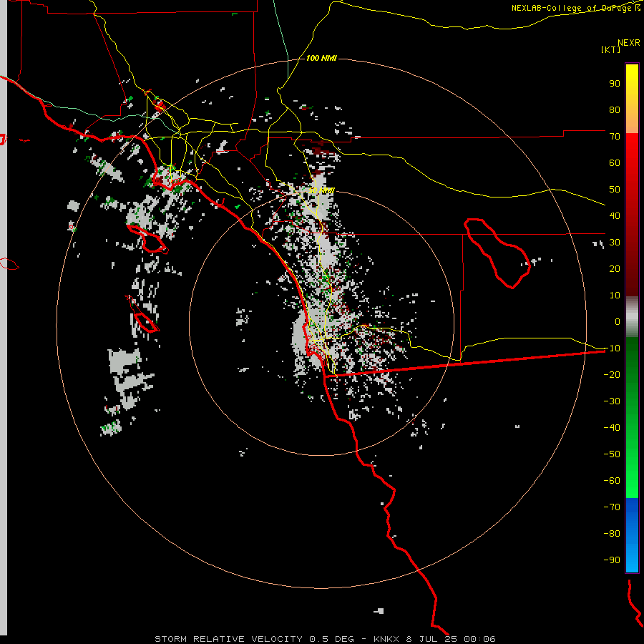Click the -60 value on the velocity scale
The height and width of the screenshot is (644, 644).
click(x=612, y=481)
